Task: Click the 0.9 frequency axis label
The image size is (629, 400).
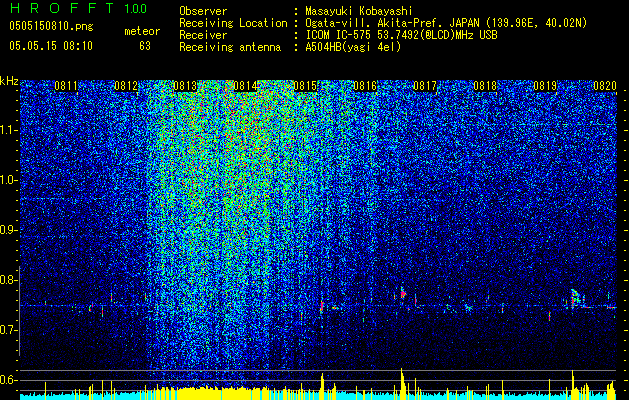Action: pyautogui.click(x=8, y=230)
